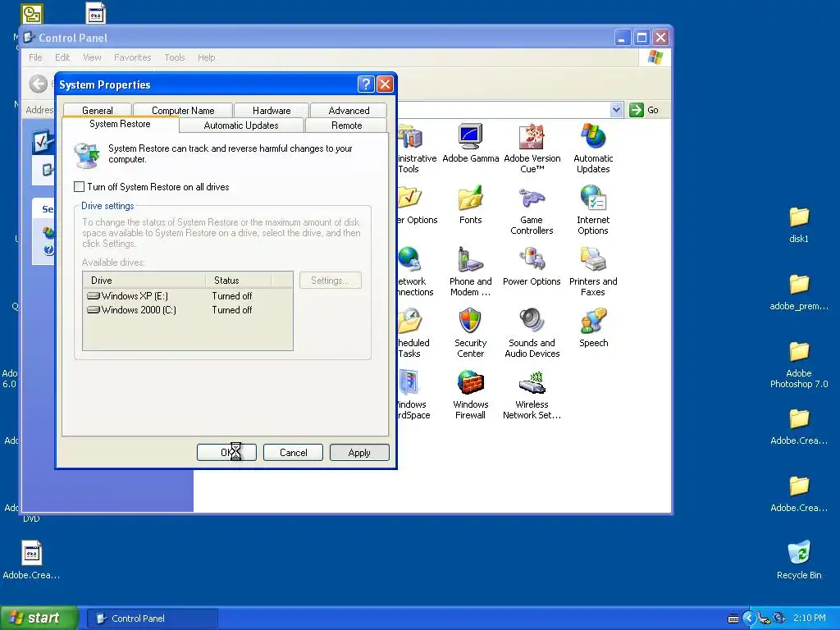Click the System Properties help question-mark button
The height and width of the screenshot is (630, 840).
(365, 84)
